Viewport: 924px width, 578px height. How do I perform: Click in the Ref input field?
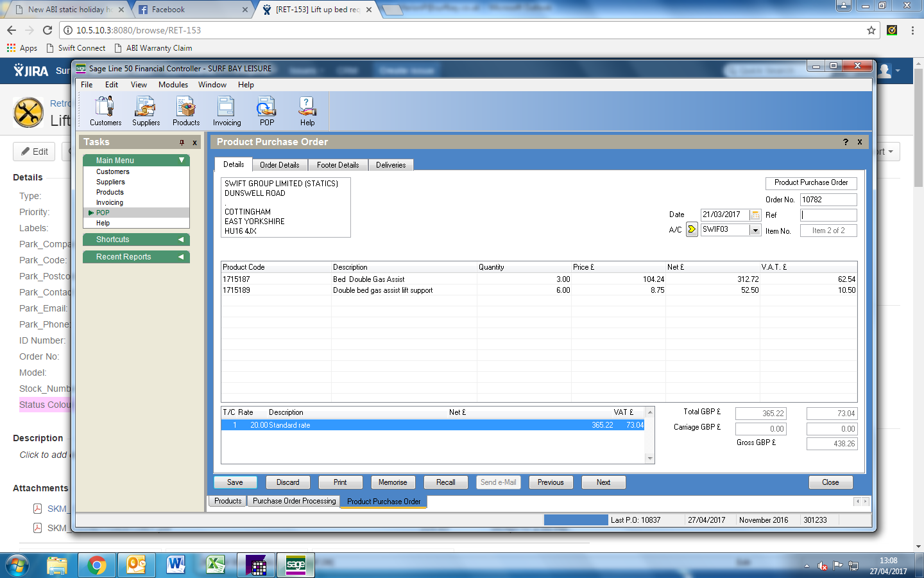pyautogui.click(x=828, y=215)
